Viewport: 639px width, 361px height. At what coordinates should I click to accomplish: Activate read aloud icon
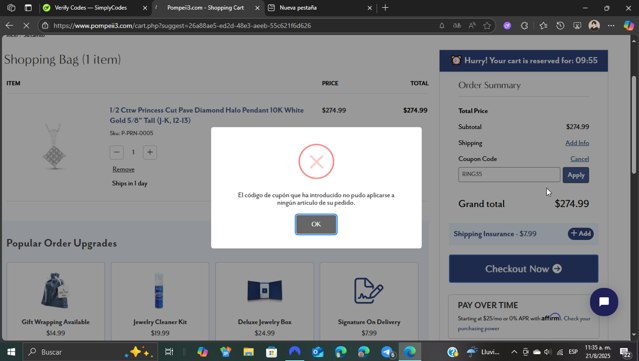pos(472,26)
